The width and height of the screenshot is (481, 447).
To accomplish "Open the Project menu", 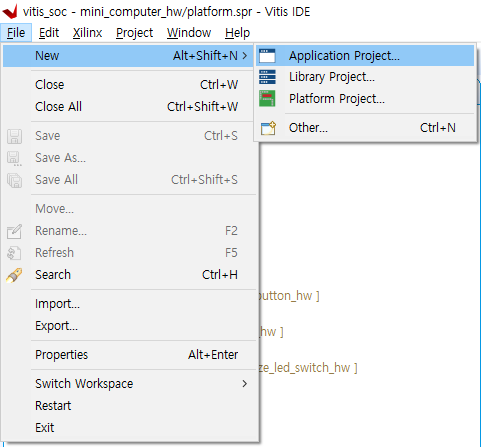I will 134,33.
